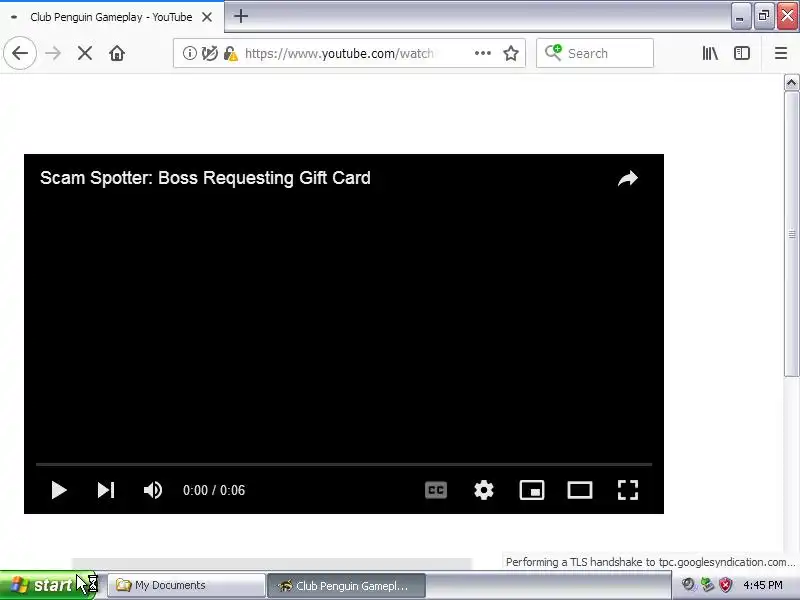The width and height of the screenshot is (800, 600).
Task: Open the video settings gear
Action: [x=484, y=490]
